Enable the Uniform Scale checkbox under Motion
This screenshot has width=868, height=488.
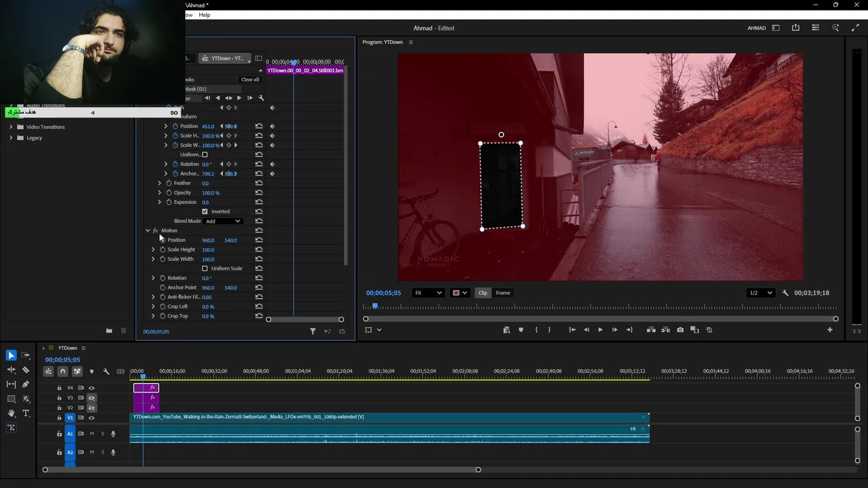205,268
